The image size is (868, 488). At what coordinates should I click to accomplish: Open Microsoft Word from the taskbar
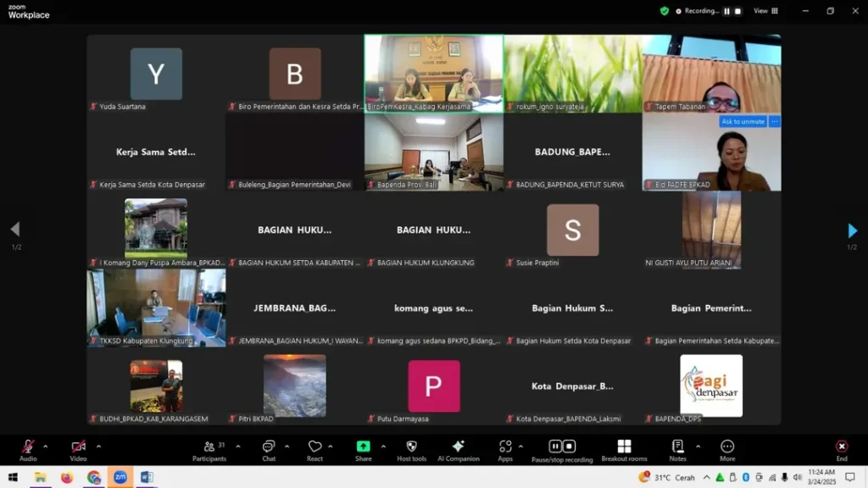[146, 478]
